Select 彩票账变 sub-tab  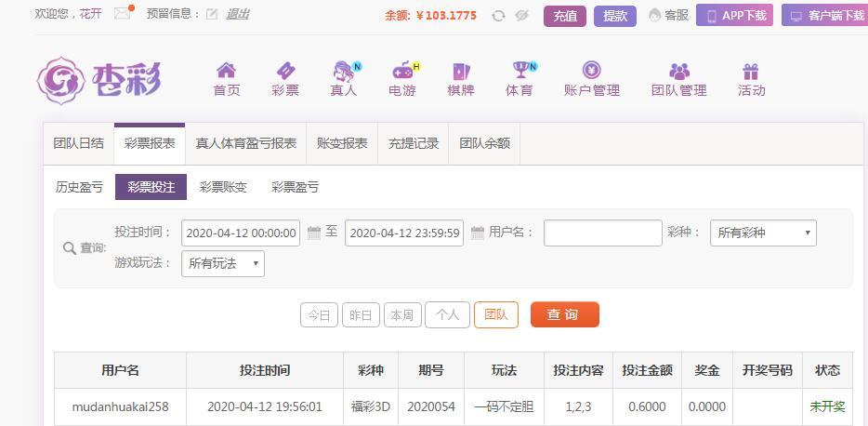222,187
